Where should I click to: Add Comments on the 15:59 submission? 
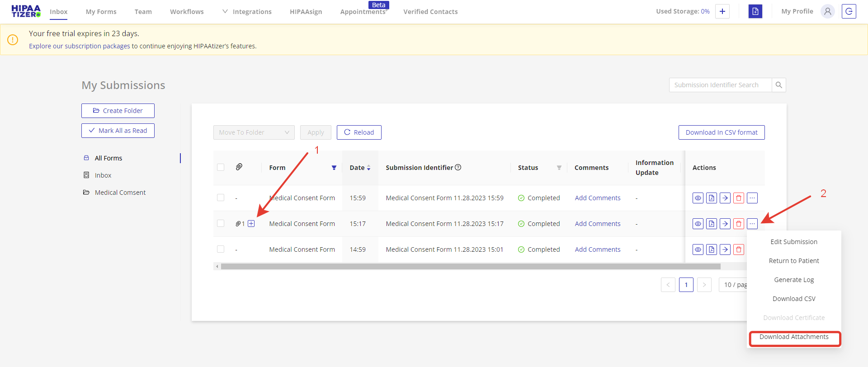click(x=598, y=198)
